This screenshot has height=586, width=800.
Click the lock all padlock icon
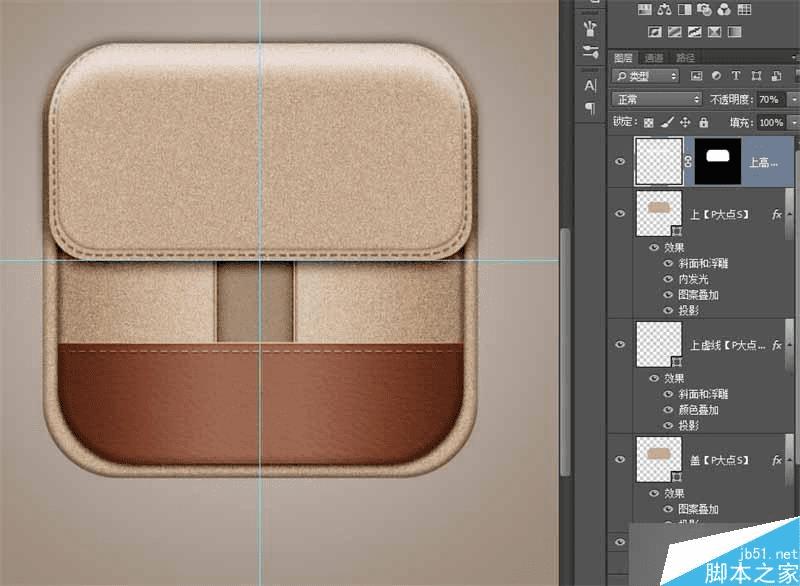coord(704,122)
